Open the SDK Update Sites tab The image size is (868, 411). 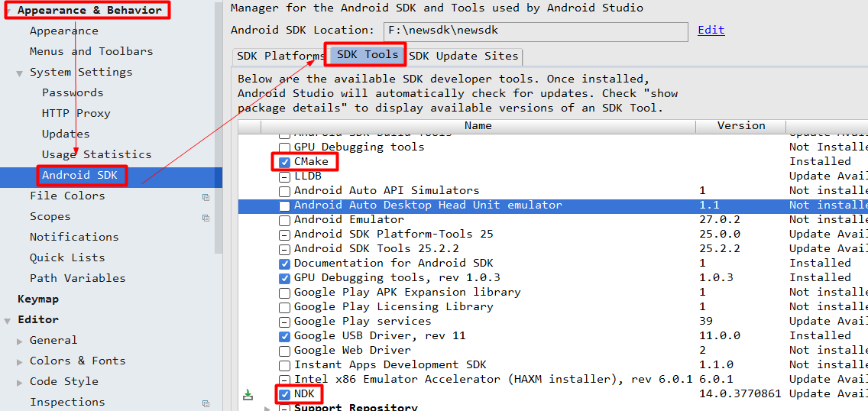pyautogui.click(x=463, y=57)
